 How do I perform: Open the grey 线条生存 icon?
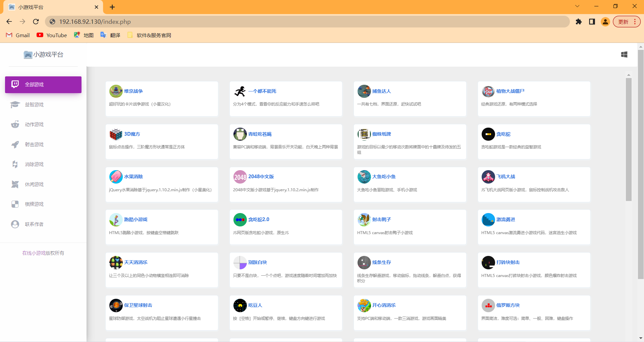[x=364, y=263]
